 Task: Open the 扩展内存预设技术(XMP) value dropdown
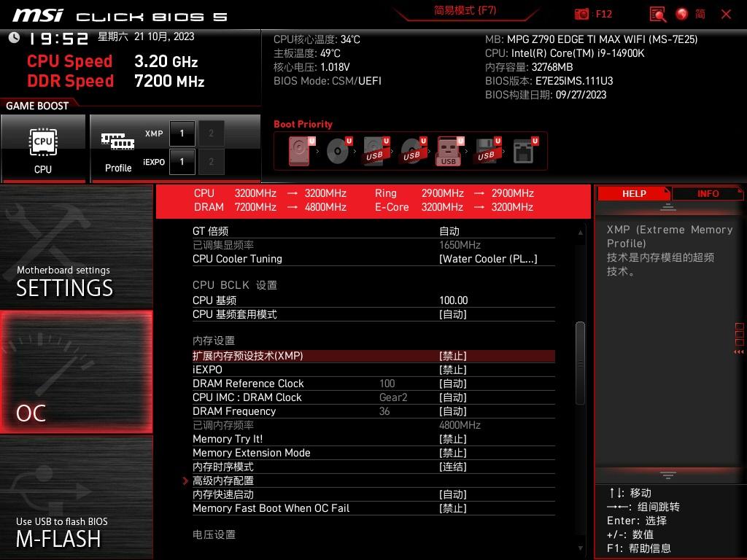[x=452, y=356]
